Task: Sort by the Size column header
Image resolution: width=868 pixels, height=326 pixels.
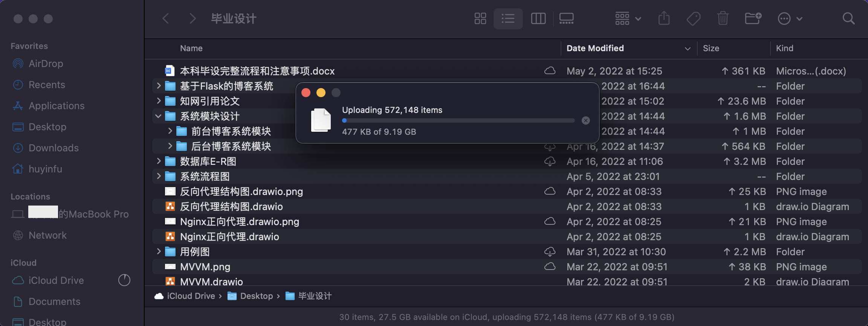Action: (711, 48)
